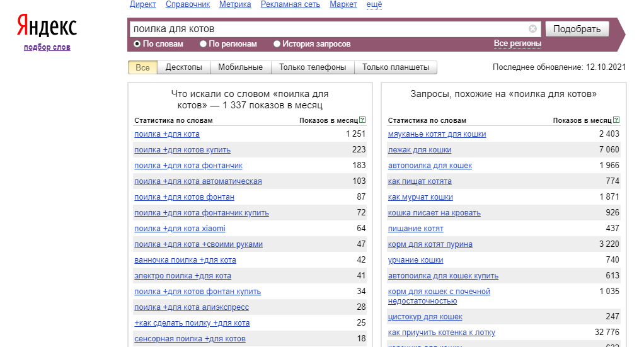
Task: Open query 'поилка +для кота'
Action: [167, 134]
